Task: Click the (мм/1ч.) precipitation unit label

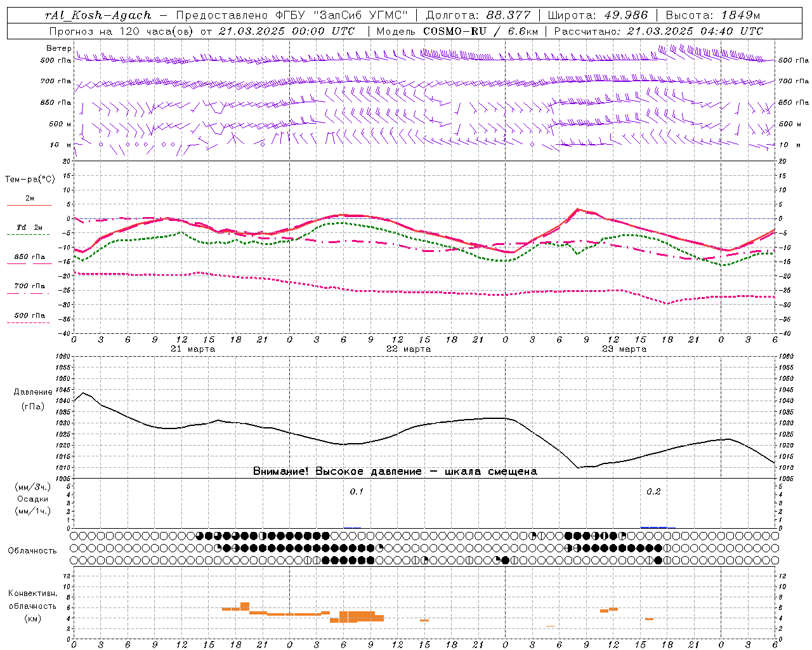Action: (x=33, y=511)
